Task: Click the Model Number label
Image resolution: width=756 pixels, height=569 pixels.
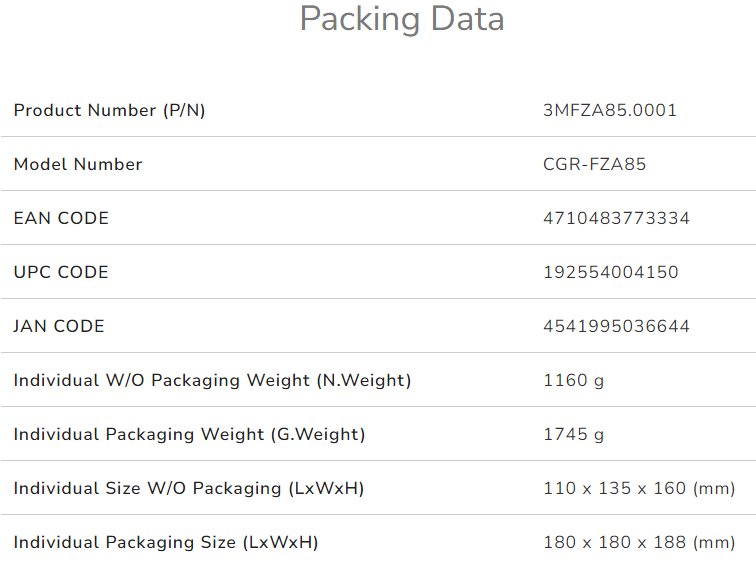Action: click(x=78, y=164)
